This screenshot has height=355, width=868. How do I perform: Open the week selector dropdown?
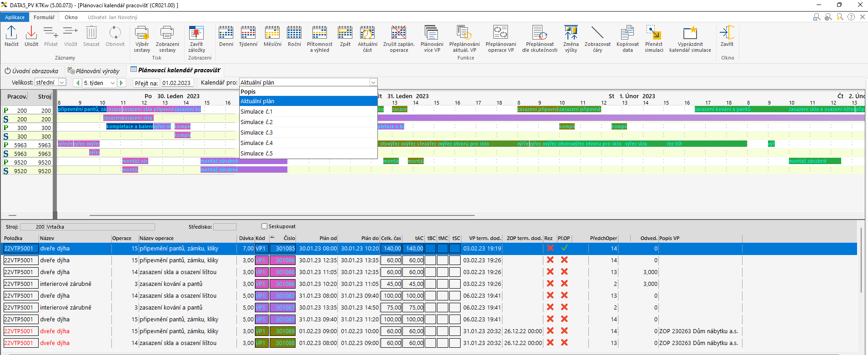[112, 83]
